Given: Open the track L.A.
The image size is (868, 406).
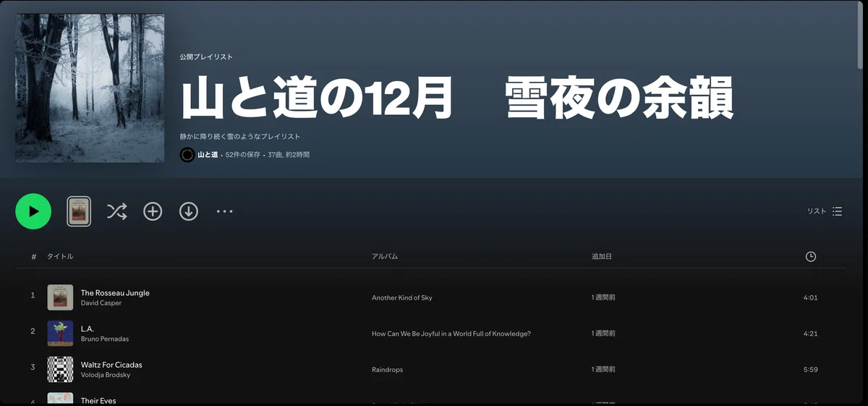Looking at the screenshot, I should coord(88,329).
